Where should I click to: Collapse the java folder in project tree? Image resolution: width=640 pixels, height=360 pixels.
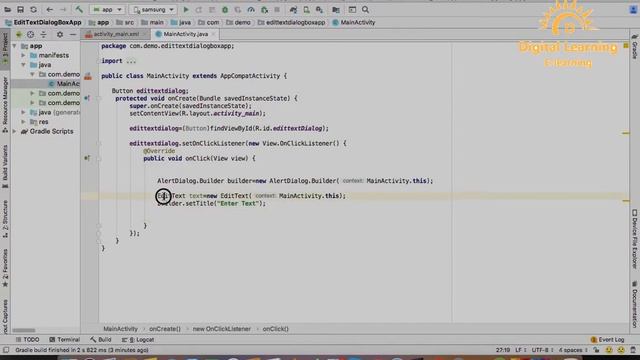coord(24,65)
